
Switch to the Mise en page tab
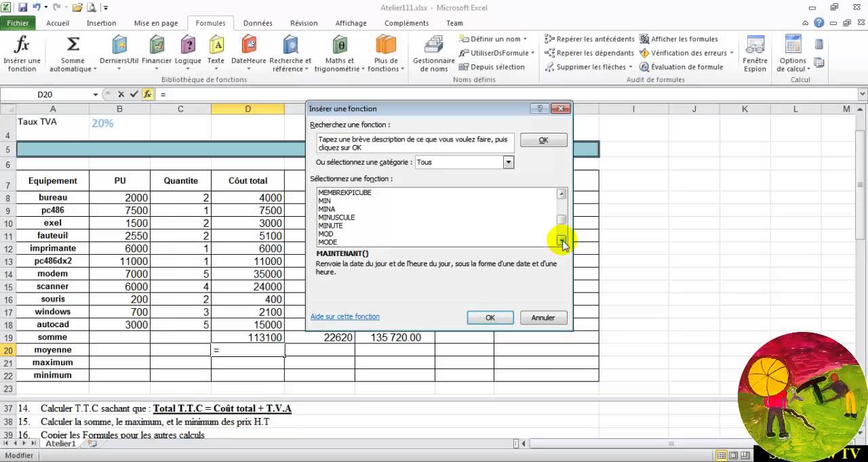(156, 23)
